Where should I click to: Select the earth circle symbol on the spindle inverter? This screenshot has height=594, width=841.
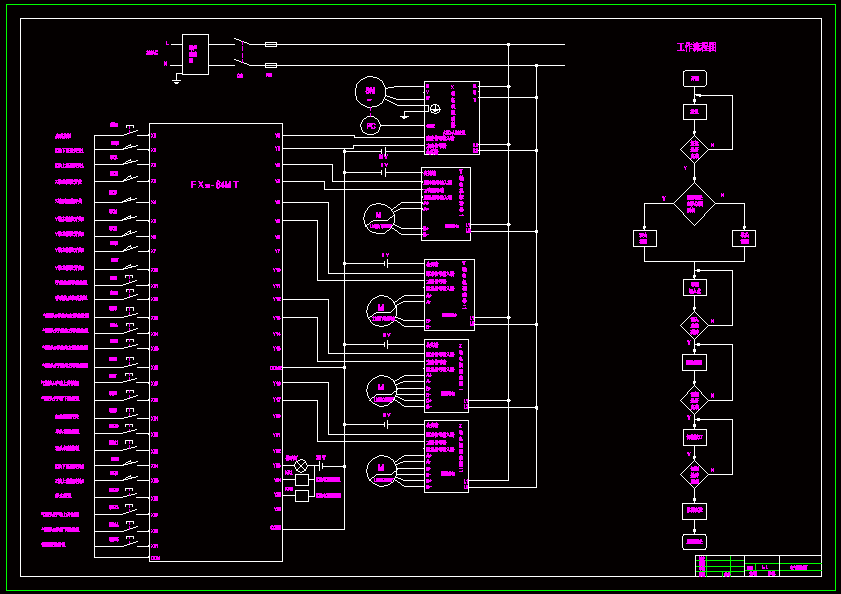(435, 109)
